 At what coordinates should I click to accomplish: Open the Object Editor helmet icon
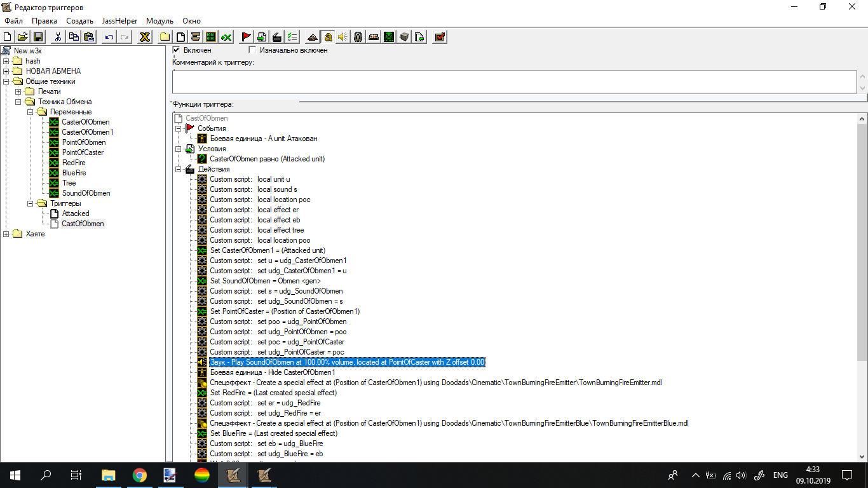coord(358,37)
